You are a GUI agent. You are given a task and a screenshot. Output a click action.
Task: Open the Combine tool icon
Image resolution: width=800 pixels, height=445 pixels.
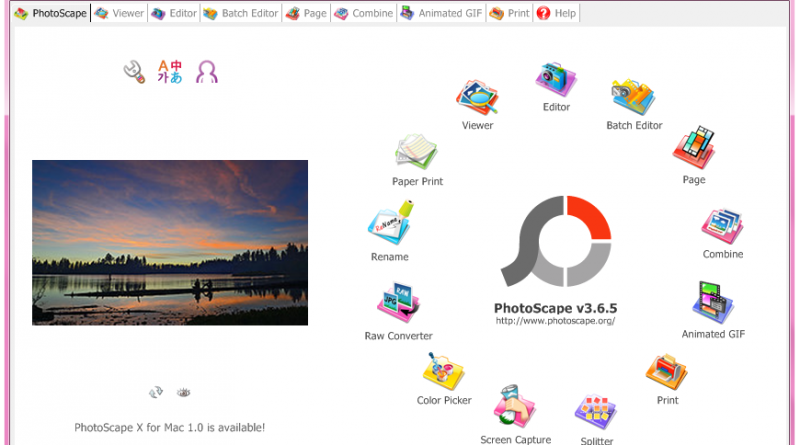(722, 227)
